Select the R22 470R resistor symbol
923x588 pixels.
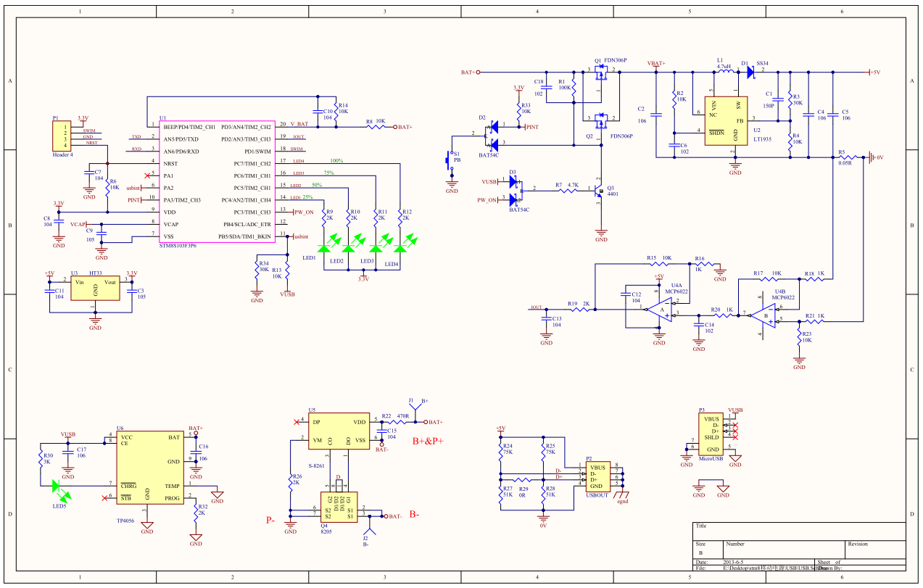tap(399, 421)
